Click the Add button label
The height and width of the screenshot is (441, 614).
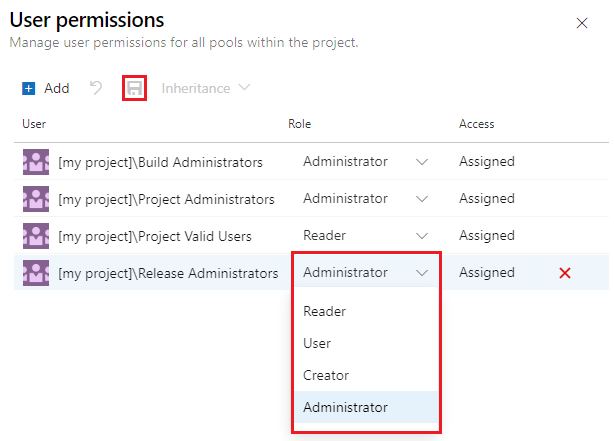coord(57,88)
